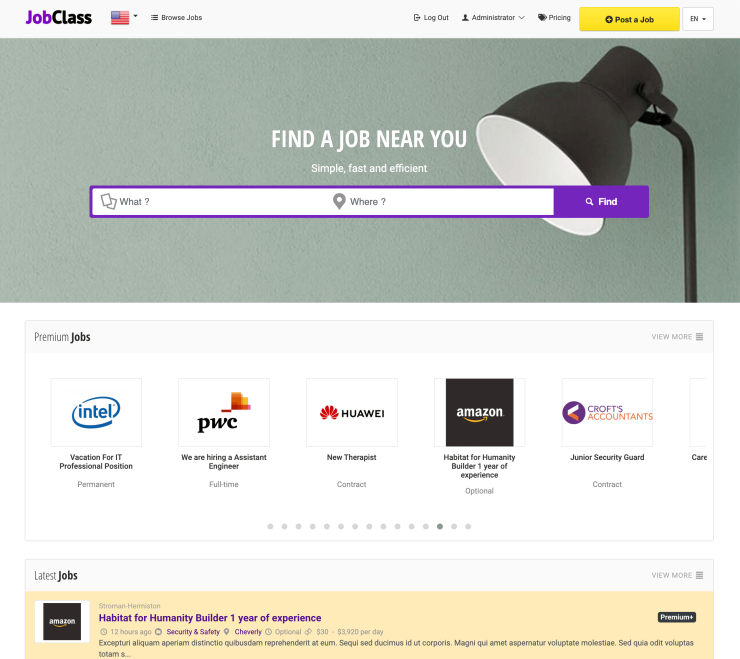Image resolution: width=740 pixels, height=659 pixels.
Task: Click the Security & Safety category link
Action: tap(193, 632)
